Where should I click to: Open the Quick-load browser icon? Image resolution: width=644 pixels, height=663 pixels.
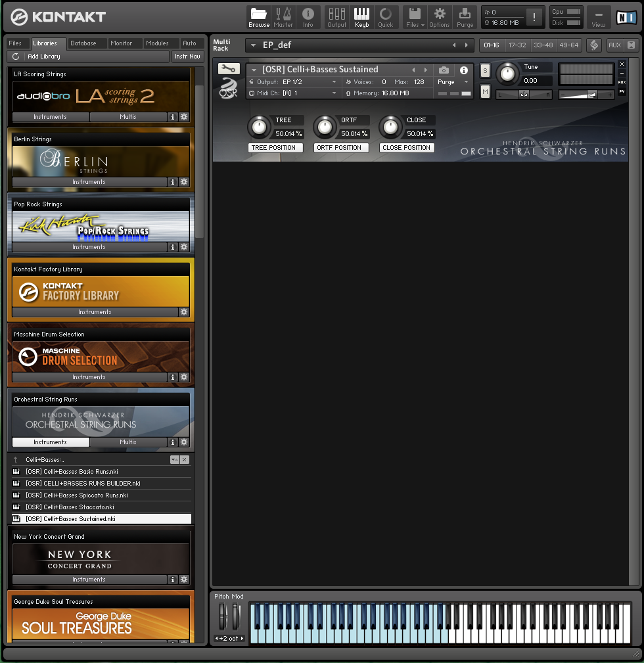point(386,17)
